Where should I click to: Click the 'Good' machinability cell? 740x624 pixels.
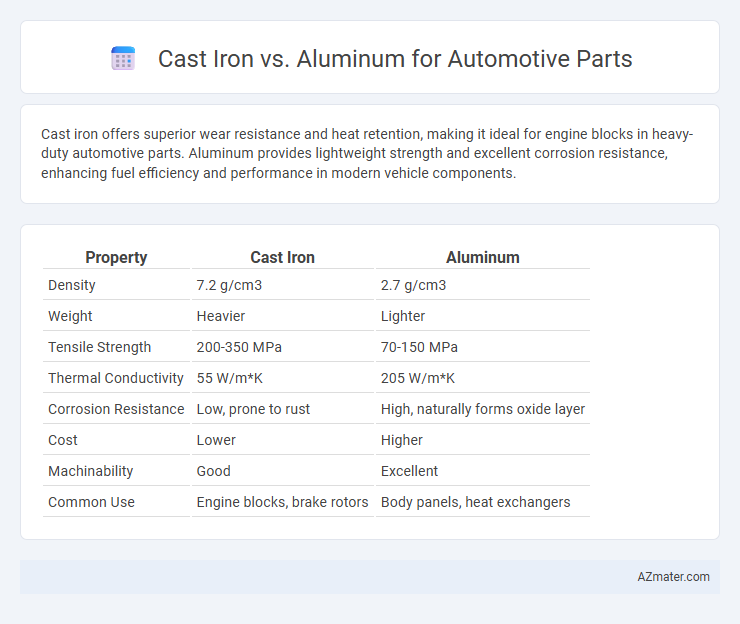point(214,471)
